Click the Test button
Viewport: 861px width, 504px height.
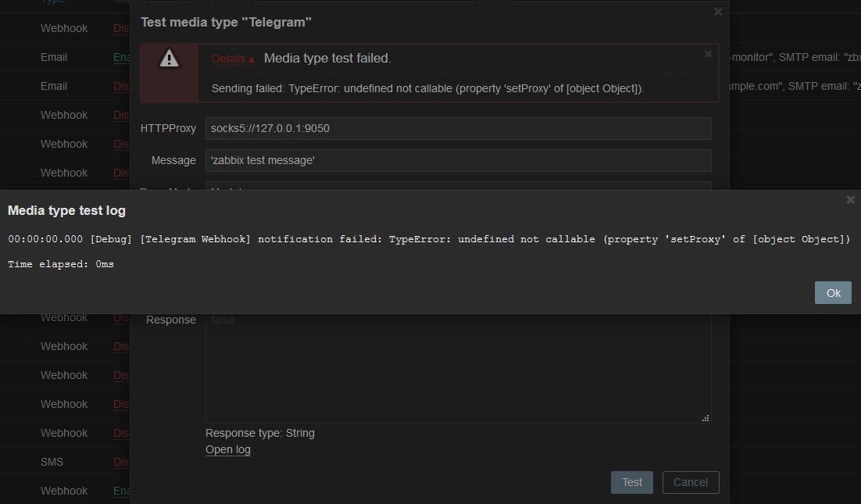click(631, 482)
